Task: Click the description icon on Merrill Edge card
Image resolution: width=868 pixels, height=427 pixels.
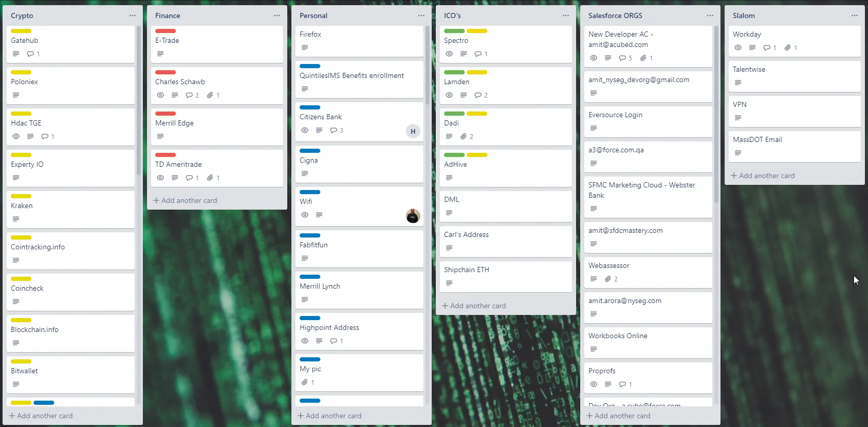Action: 160,136
